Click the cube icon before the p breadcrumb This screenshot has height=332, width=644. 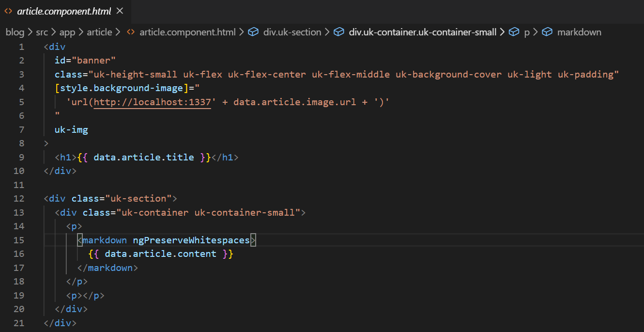pos(514,32)
